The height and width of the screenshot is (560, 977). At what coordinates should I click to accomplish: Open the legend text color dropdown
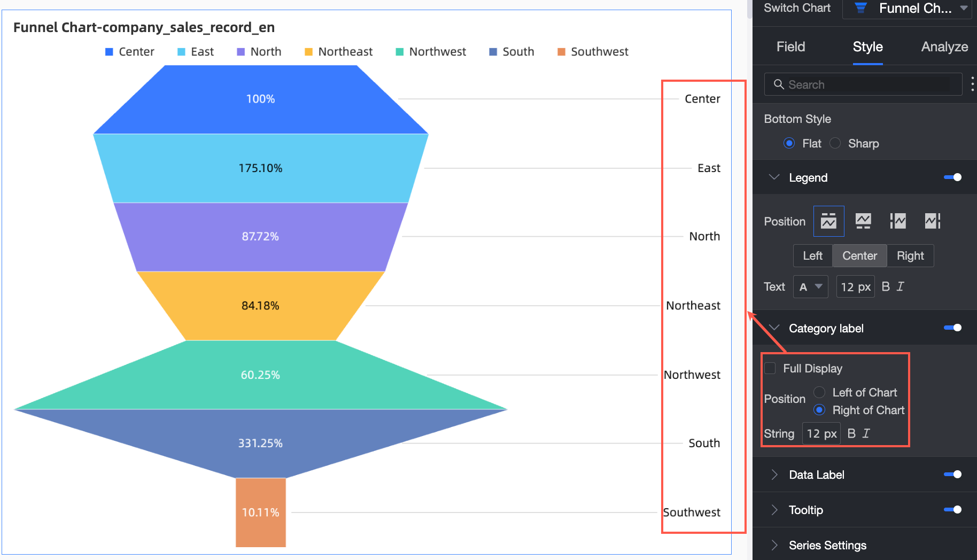click(810, 286)
